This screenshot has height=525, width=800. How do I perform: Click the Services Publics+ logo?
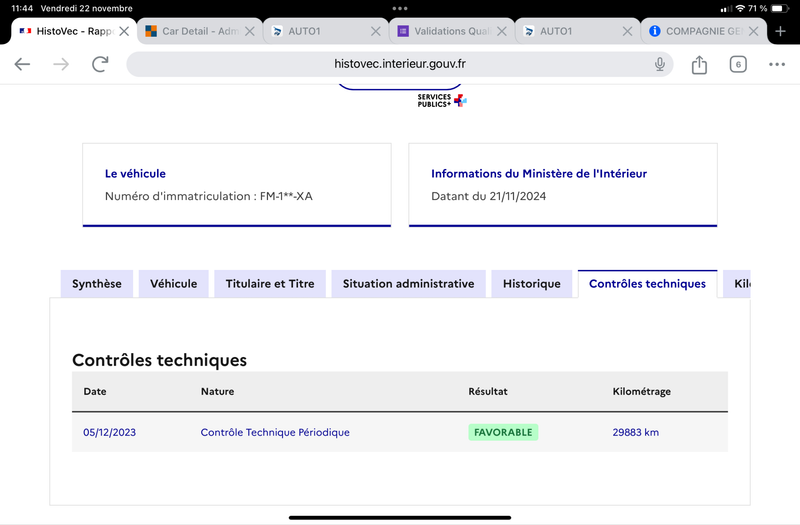pyautogui.click(x=442, y=101)
